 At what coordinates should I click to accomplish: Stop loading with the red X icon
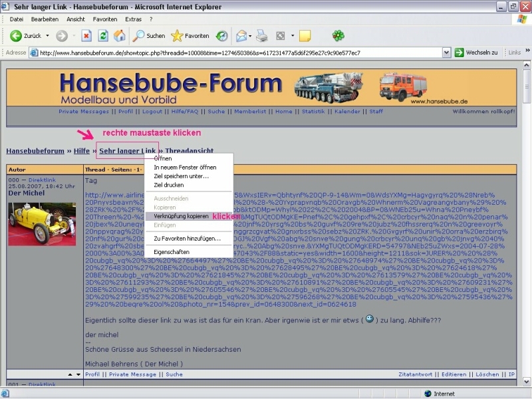[86, 36]
